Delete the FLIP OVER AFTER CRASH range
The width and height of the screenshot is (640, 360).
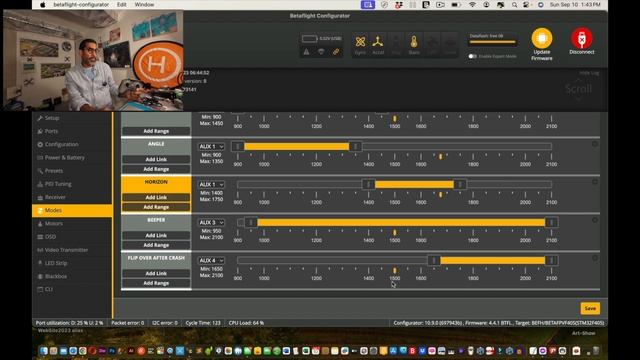point(595,258)
